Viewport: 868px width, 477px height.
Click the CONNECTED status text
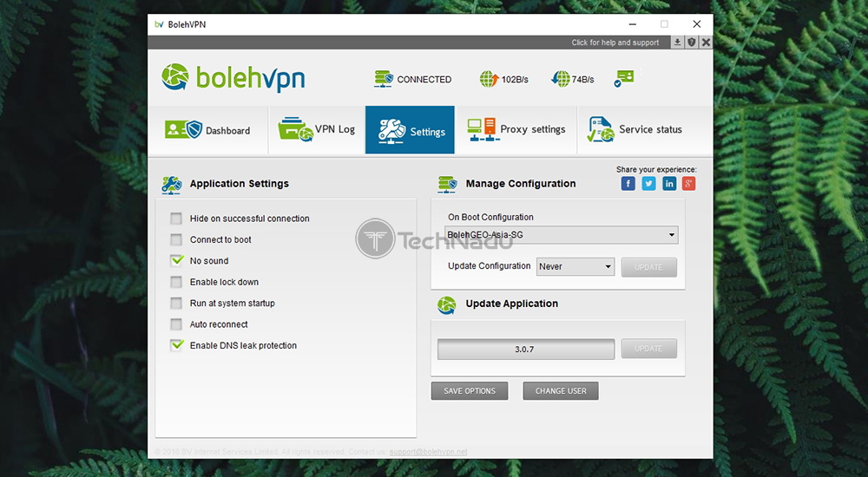click(x=424, y=80)
